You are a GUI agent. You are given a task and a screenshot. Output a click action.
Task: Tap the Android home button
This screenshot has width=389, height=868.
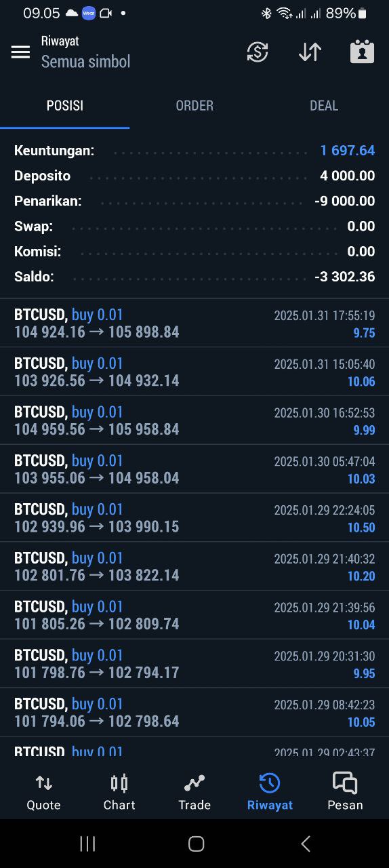click(x=196, y=844)
